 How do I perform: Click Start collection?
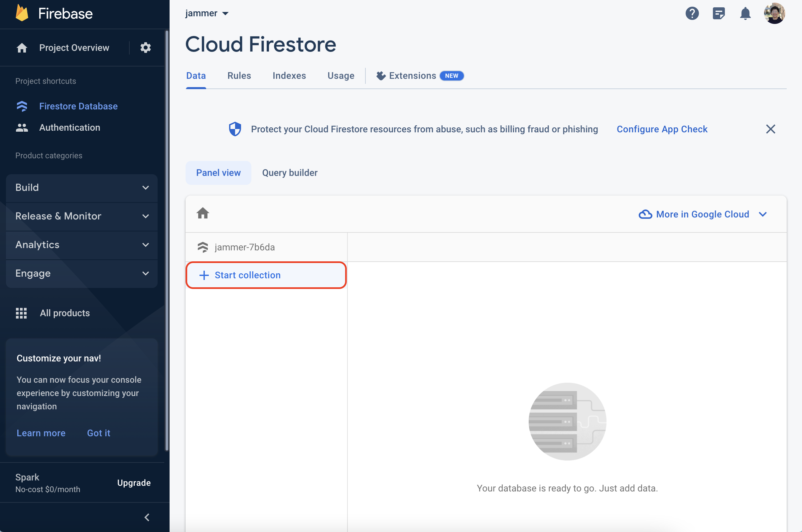click(266, 275)
